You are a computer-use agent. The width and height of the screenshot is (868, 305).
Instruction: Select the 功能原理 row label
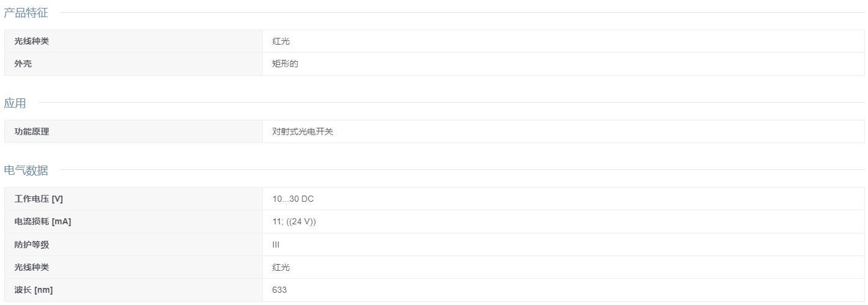31,131
